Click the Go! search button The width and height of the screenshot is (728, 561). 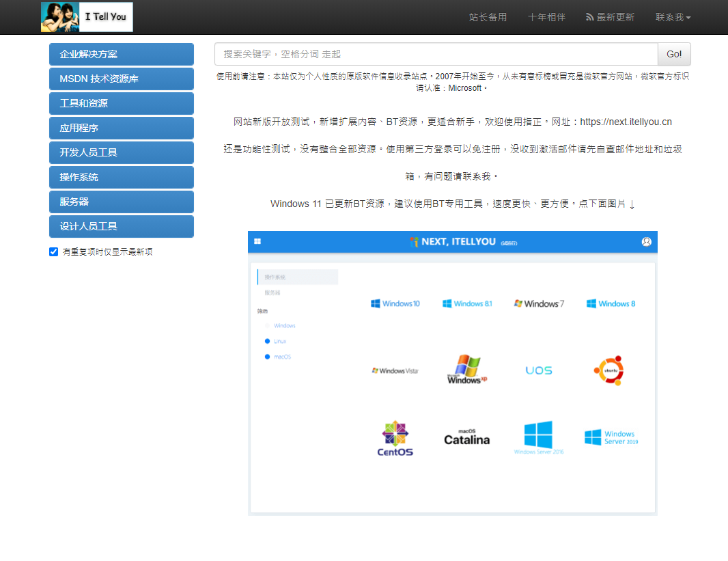point(674,55)
